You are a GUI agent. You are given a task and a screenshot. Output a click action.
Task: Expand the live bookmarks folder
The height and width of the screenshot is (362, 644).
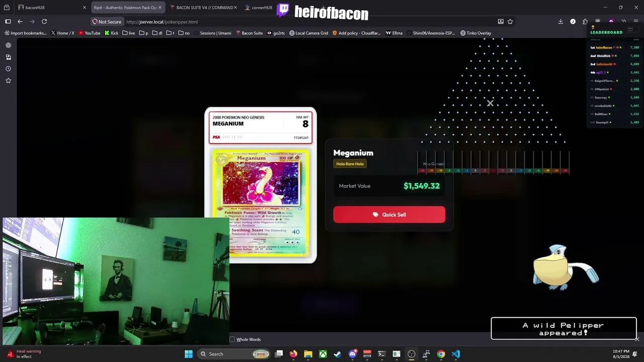128,33
